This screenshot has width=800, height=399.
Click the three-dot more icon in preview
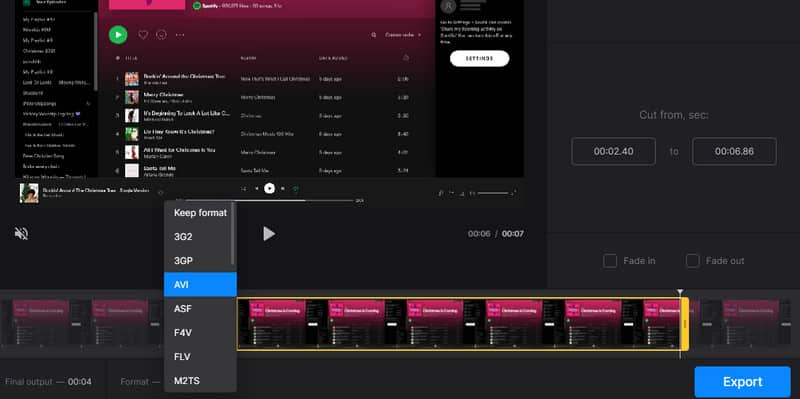180,35
